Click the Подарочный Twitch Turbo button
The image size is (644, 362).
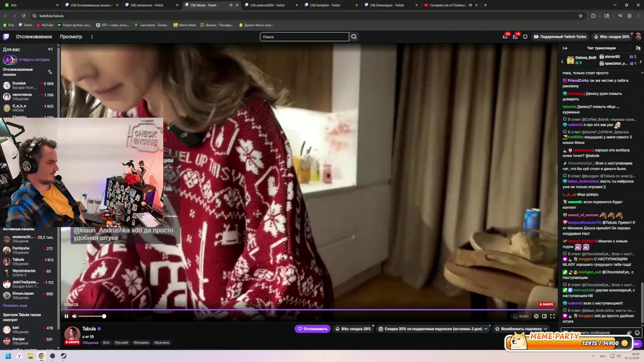560,37
